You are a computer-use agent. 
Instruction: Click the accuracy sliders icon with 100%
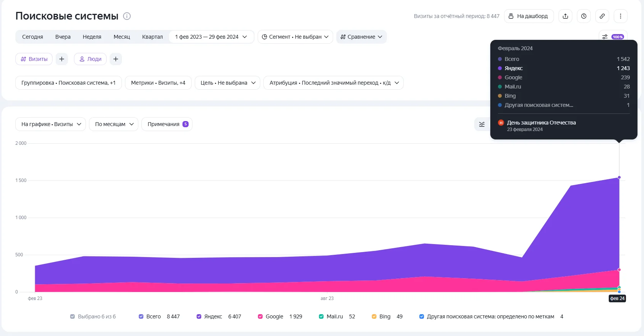coord(613,37)
